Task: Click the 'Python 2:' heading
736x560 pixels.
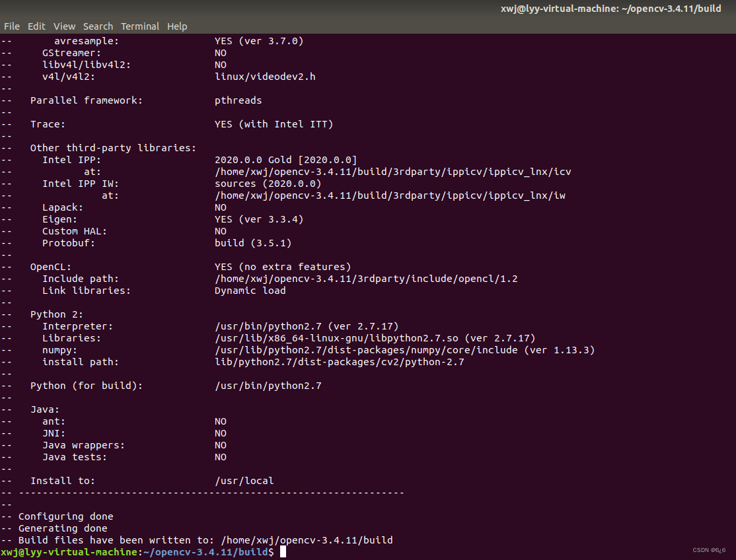Action: [57, 314]
